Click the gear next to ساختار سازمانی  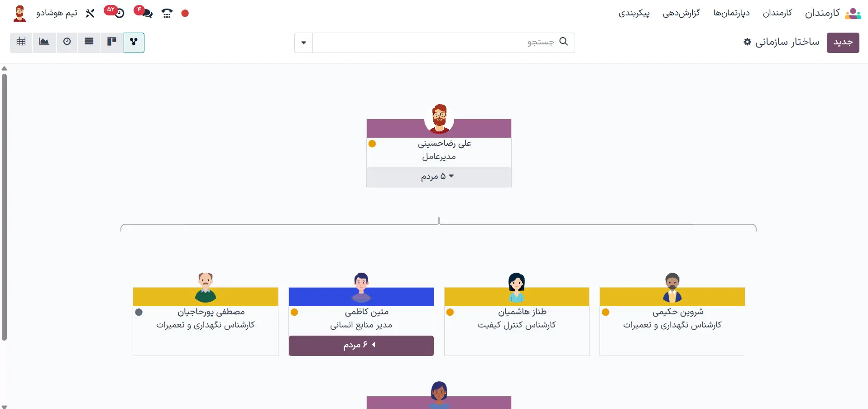(x=747, y=42)
